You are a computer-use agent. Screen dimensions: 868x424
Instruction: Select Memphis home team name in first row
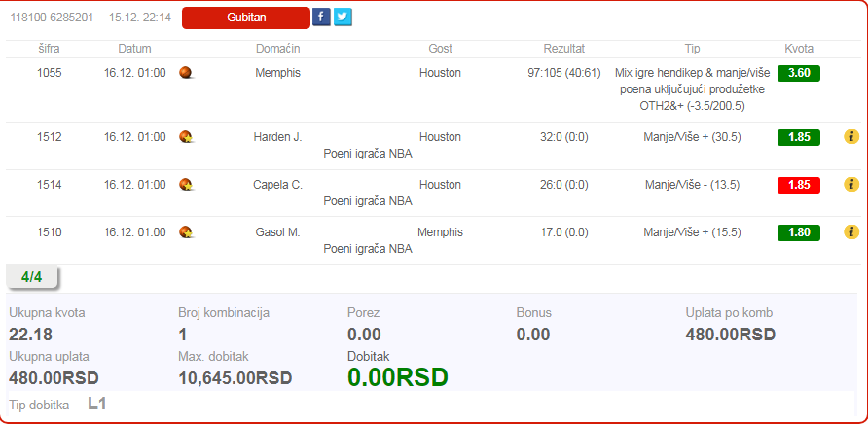point(277,73)
